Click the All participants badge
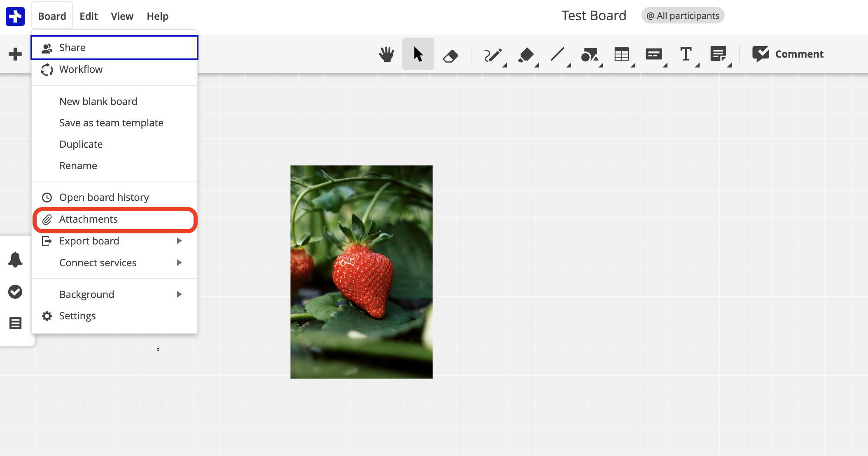868x456 pixels. pos(683,16)
